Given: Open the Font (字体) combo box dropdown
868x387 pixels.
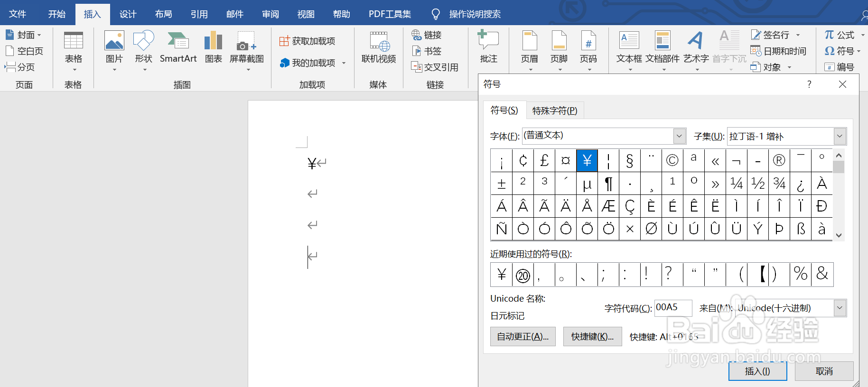Looking at the screenshot, I should point(680,136).
